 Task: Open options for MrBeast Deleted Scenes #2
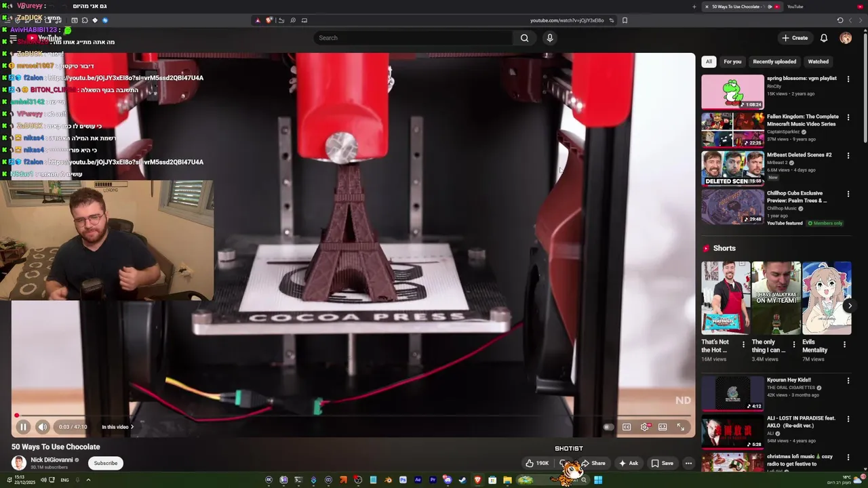[848, 155]
